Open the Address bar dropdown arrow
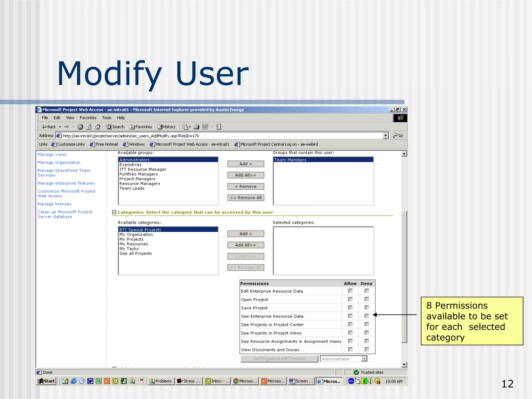This screenshot has height=399, width=532. point(386,136)
